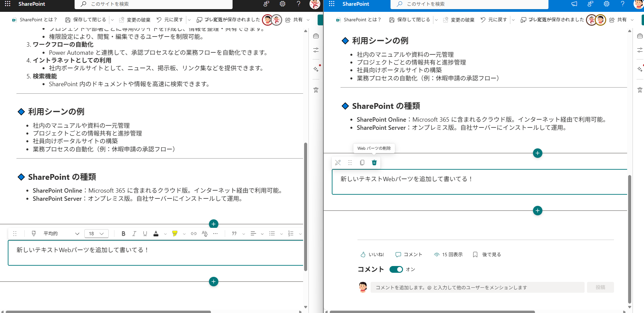The height and width of the screenshot is (313, 644).
Task: Open the account avatar in the left window header
Action: pos(315,4)
